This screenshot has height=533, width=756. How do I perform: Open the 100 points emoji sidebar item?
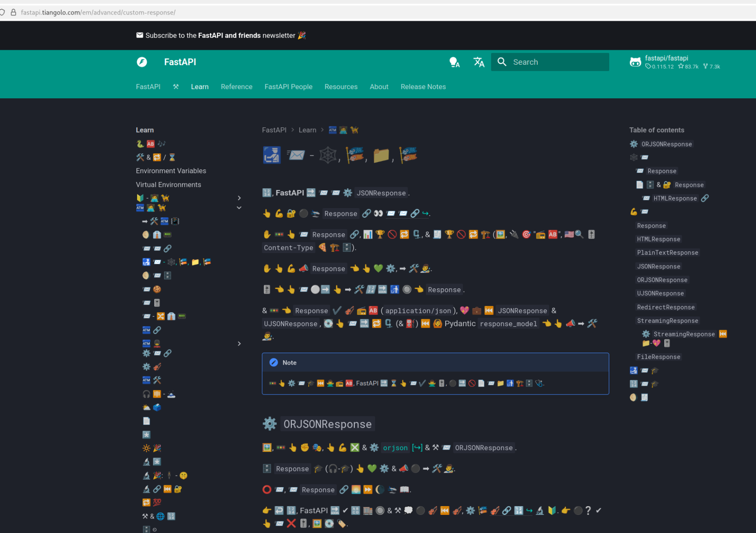[x=152, y=503]
